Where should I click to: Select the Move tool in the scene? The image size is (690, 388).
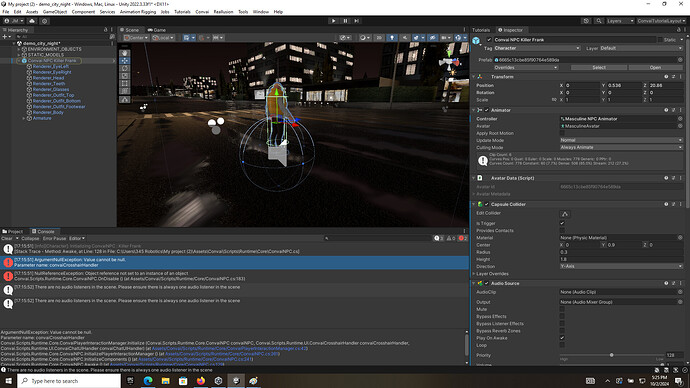[x=125, y=61]
